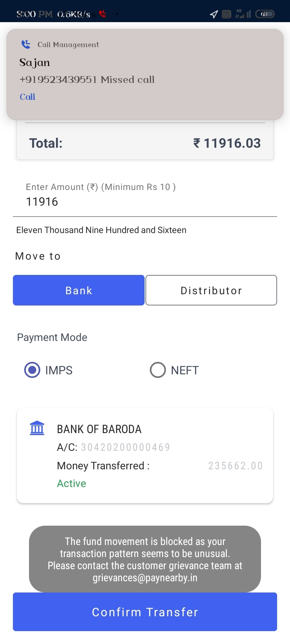Tap the Total amount row
This screenshot has width=290, height=644.
(145, 143)
